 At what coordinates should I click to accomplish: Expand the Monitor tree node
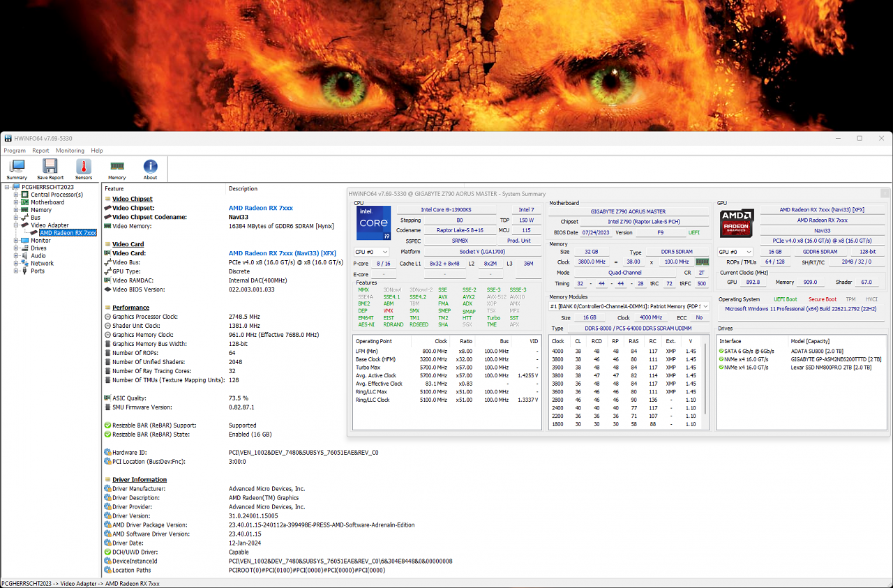pyautogui.click(x=16, y=241)
